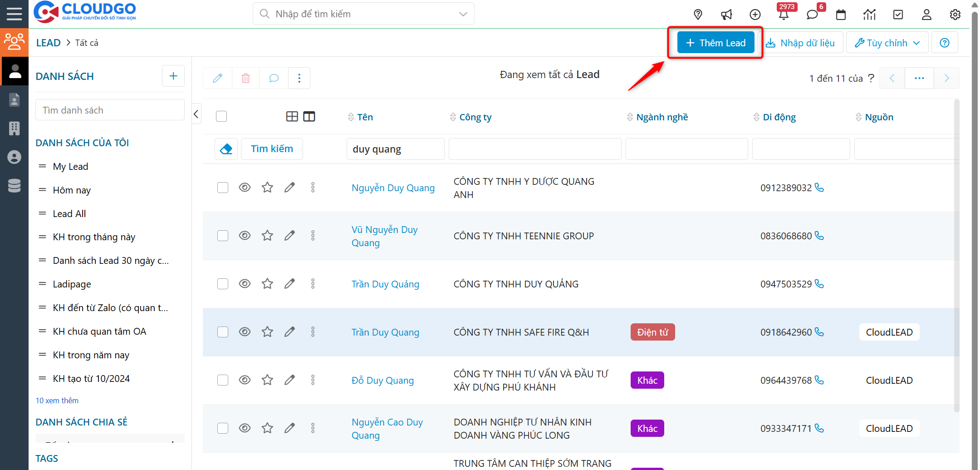Tick the select-all leads checkbox
Viewport: 980px width, 470px height.
[x=221, y=117]
